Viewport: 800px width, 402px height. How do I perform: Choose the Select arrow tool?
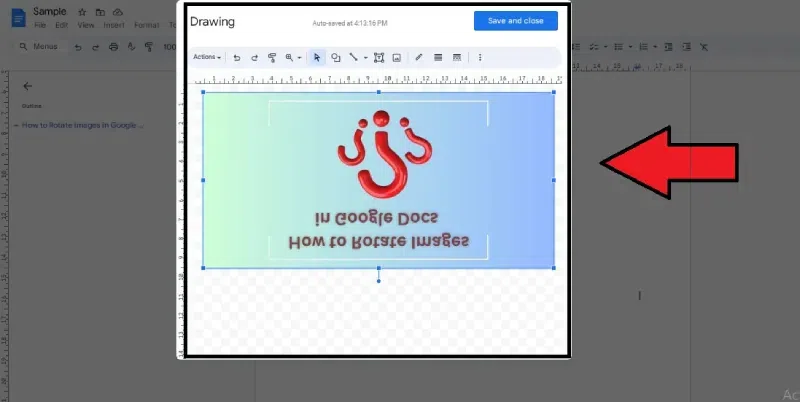[317, 58]
